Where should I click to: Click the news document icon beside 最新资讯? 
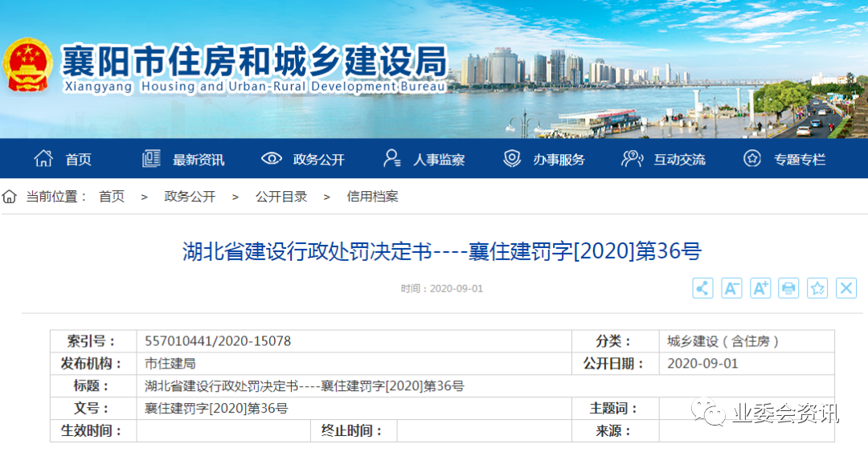[x=151, y=159]
